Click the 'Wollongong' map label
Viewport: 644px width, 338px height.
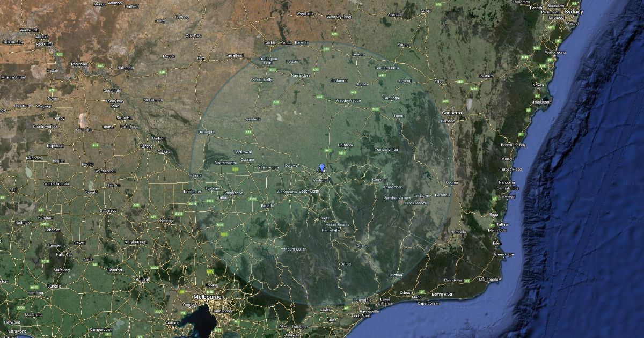(555, 52)
